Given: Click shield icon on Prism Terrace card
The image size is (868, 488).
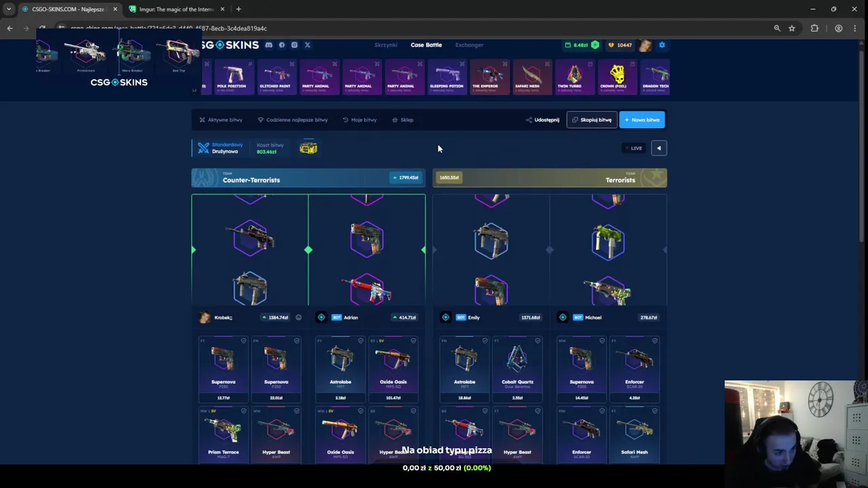Looking at the screenshot, I should click(x=244, y=411).
